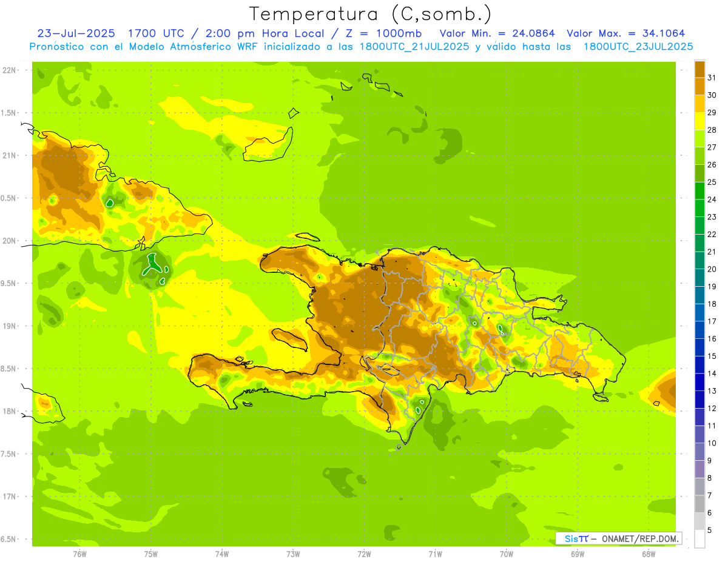Viewport: 728px width, 562px height.
Task: Click the '72W' longitude label
Action: (364, 554)
